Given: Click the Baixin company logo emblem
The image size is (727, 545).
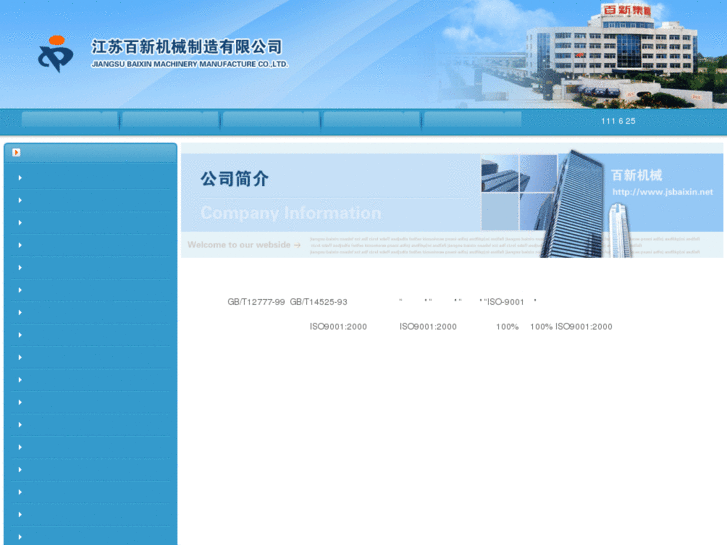Looking at the screenshot, I should [x=56, y=54].
